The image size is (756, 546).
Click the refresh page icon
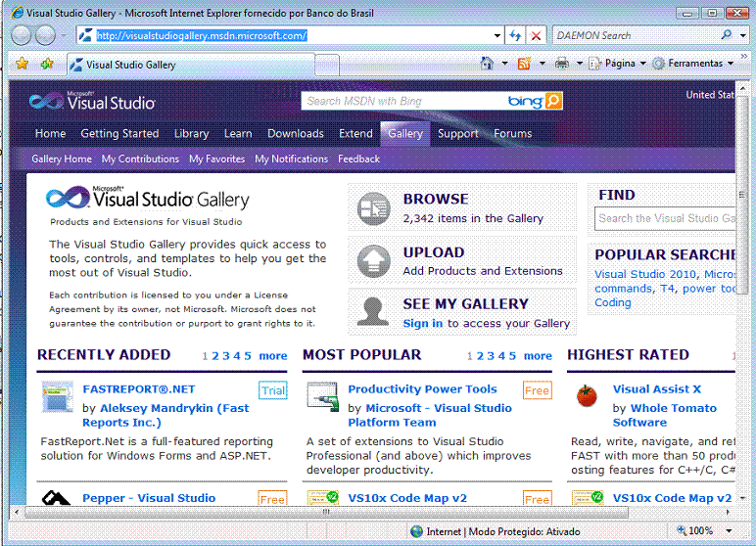[x=515, y=35]
